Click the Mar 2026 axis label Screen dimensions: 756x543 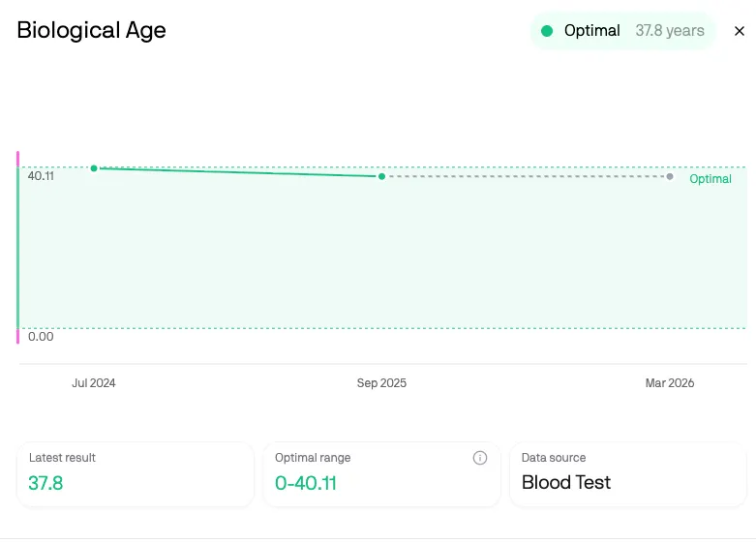tap(670, 383)
